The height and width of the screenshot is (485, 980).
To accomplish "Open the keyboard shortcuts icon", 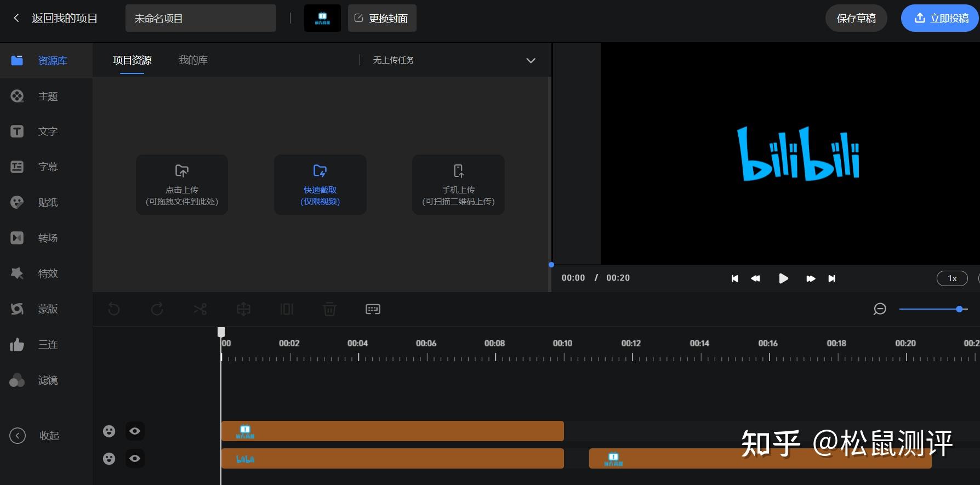I will pos(373,309).
